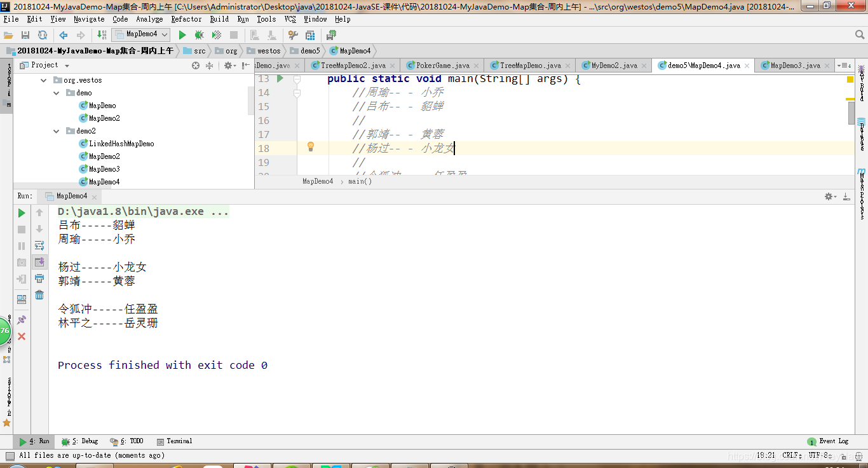Collapse all in the Project panel
Image resolution: width=868 pixels, height=468 pixels.
209,65
